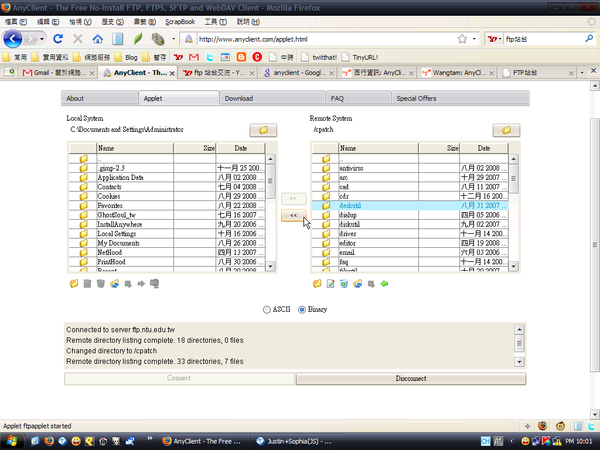The image size is (600, 450).
Task: Click Firefox icon in the status bar
Action: [543, 426]
